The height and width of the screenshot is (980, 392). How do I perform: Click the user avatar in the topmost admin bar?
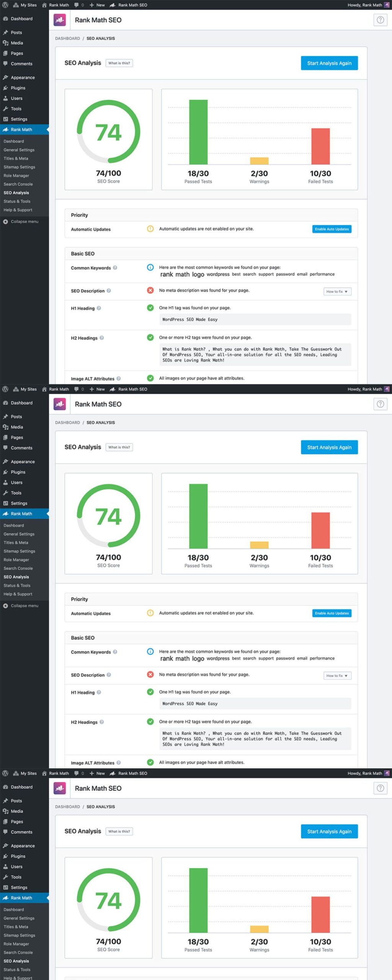tap(387, 5)
